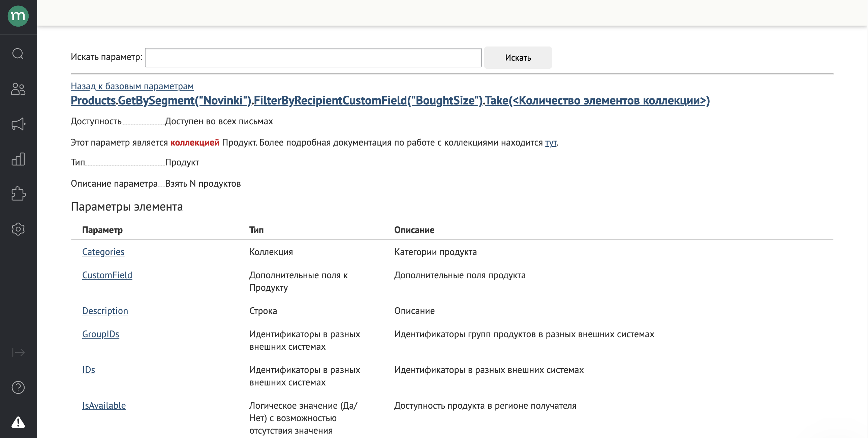Viewport: 868px width, 438px height.
Task: Go back via 'Назад к базовым параметрам'
Action: [x=132, y=86]
